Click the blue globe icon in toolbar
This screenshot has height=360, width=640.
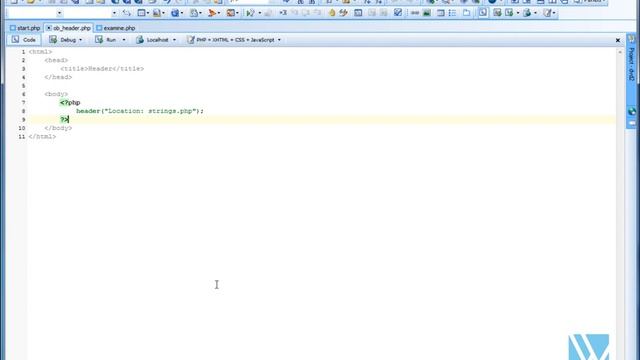click(x=175, y=13)
